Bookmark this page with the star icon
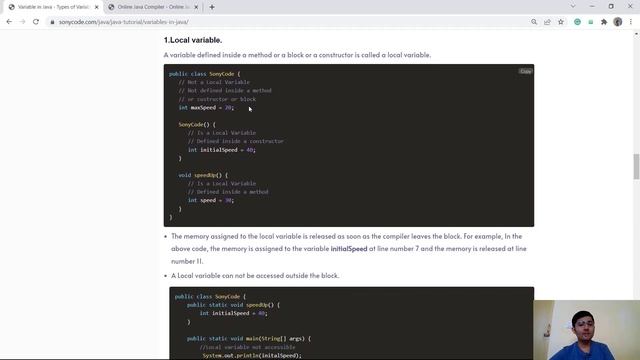Screen dimensions: 640x360 [561, 22]
